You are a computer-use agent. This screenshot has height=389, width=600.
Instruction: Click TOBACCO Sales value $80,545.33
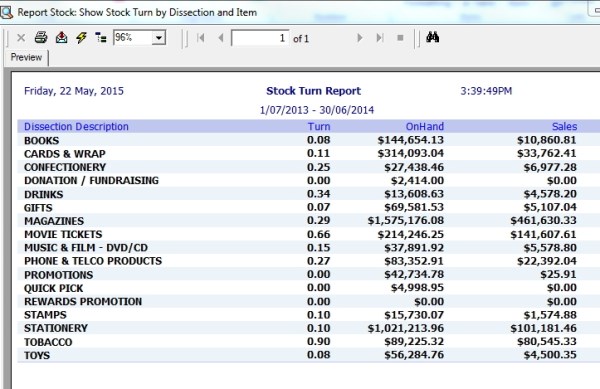pos(547,342)
